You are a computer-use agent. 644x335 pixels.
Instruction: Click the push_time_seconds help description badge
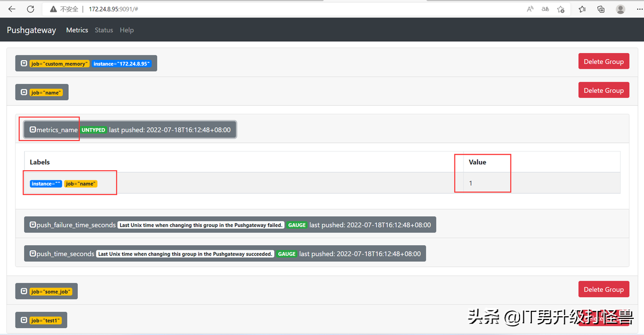click(185, 254)
